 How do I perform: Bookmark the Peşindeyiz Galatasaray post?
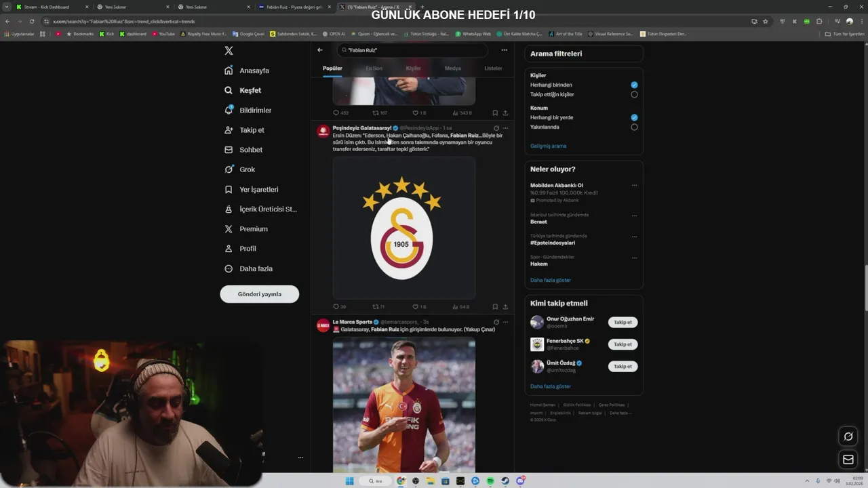495,307
